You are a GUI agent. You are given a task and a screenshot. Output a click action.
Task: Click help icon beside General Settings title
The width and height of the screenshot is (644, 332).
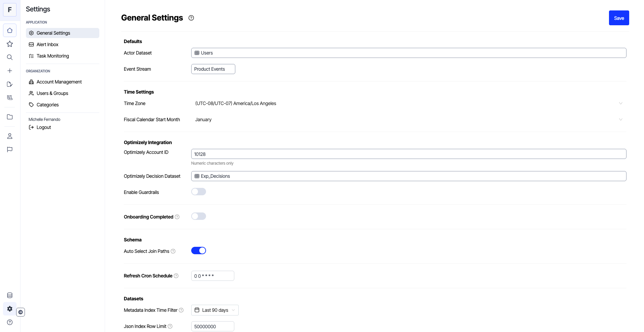pyautogui.click(x=191, y=18)
